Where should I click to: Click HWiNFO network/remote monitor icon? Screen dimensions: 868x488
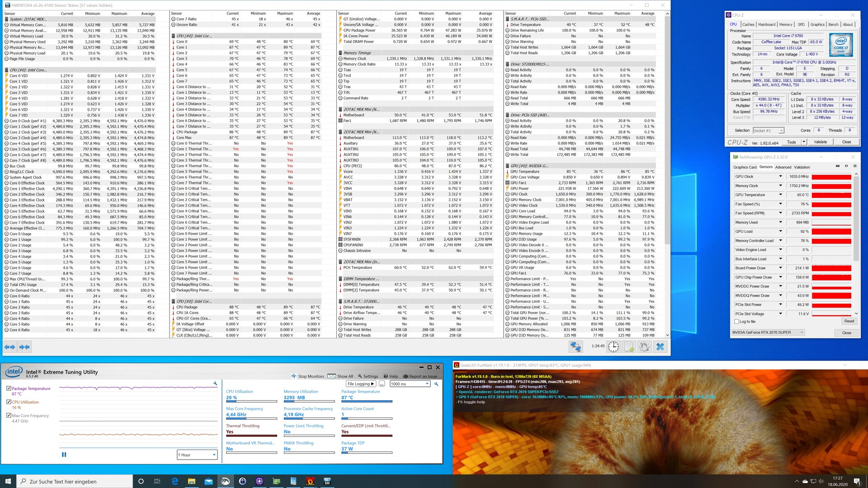coord(576,347)
